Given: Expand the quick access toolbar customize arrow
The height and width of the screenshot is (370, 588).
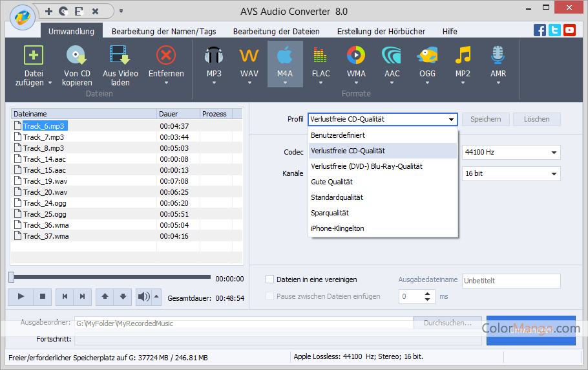Looking at the screenshot, I should pos(121,11).
